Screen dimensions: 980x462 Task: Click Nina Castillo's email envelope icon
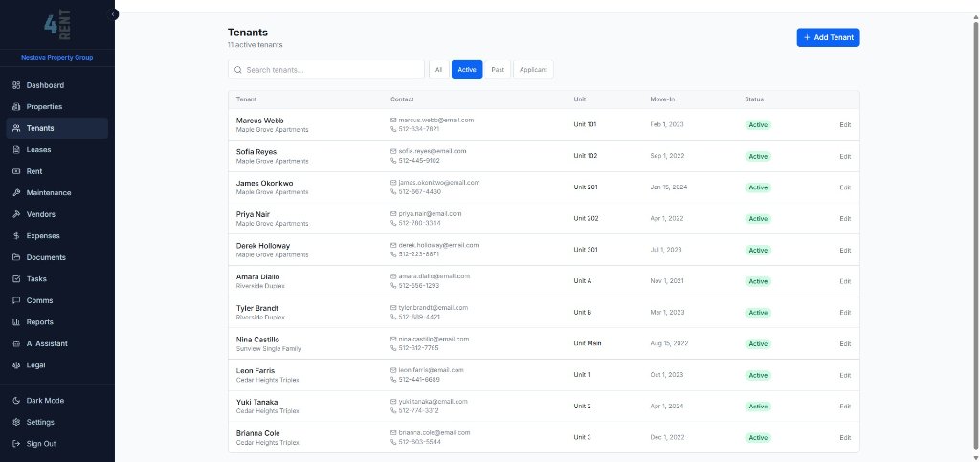393,339
